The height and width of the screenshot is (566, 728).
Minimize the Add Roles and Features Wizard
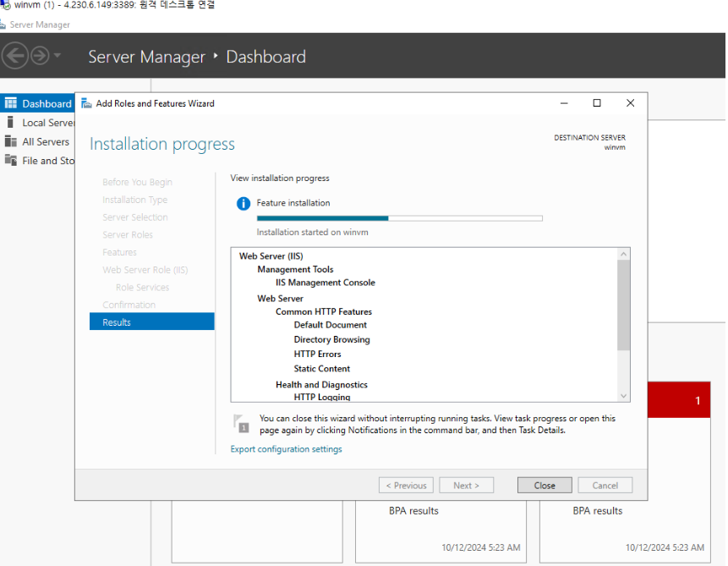564,103
